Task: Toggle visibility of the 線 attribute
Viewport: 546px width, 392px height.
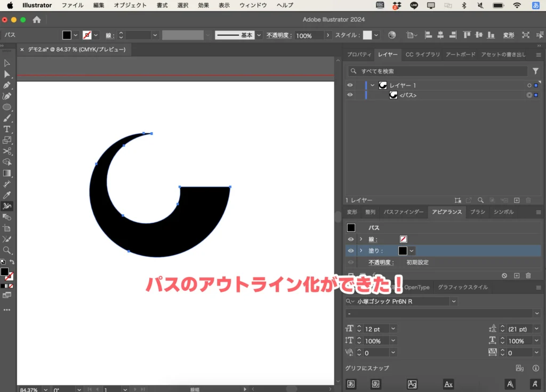Action: point(350,240)
